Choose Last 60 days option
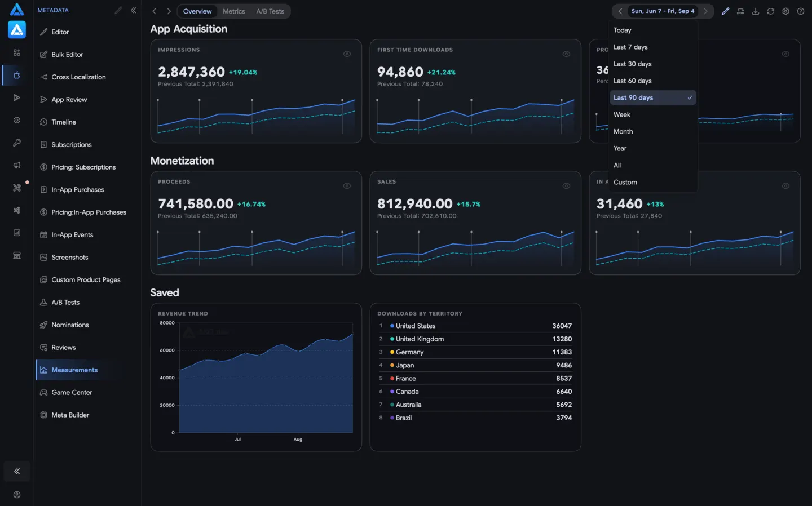 [653, 81]
